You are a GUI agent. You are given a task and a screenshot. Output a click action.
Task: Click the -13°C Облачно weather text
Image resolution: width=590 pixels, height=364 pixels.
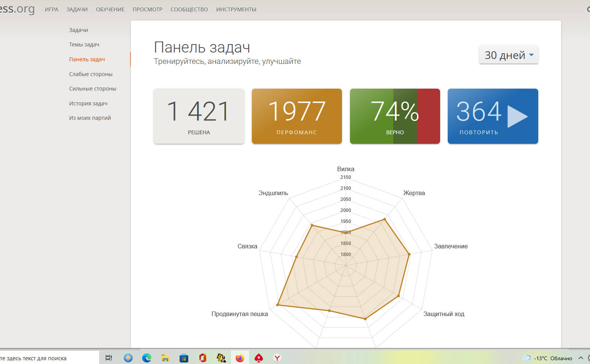553,358
